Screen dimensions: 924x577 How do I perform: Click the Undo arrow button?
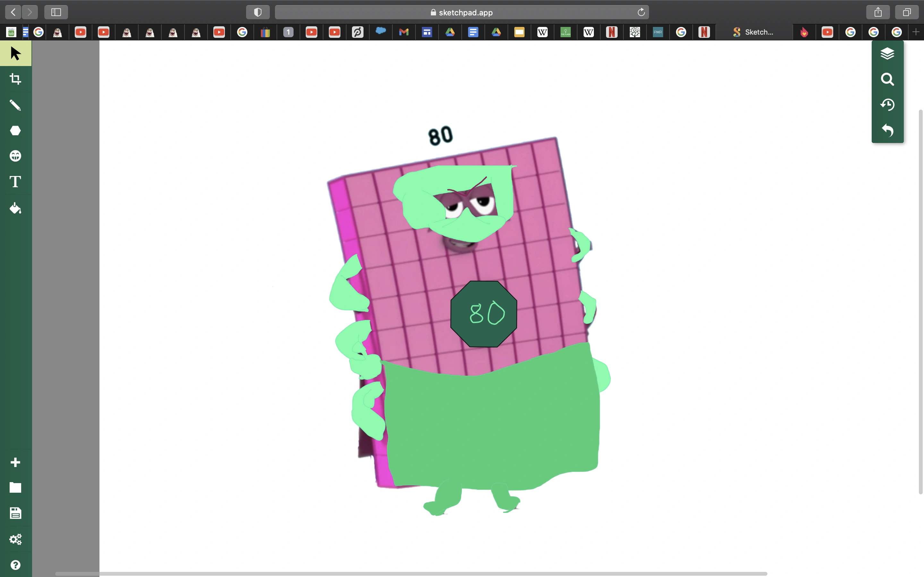[x=887, y=130]
